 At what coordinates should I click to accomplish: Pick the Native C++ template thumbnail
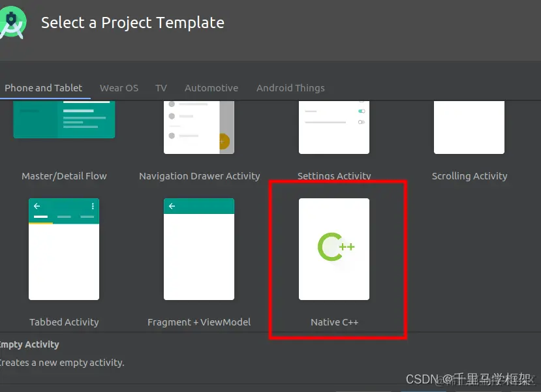(x=334, y=249)
